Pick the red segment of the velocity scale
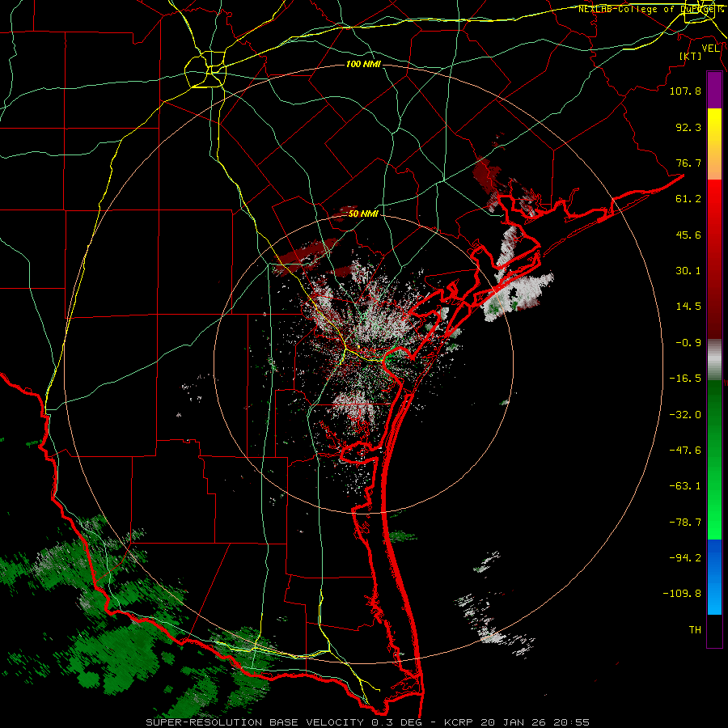 [714, 259]
